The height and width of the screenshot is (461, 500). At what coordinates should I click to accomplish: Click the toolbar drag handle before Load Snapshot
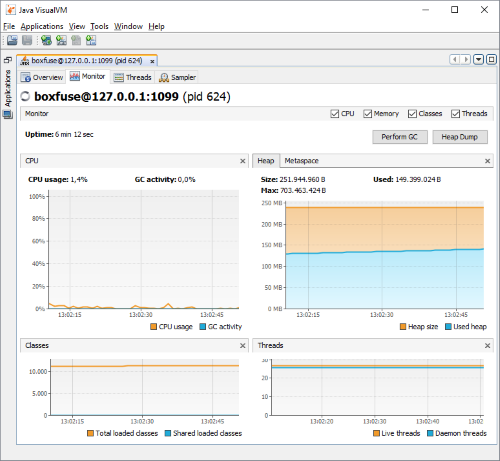(4, 40)
